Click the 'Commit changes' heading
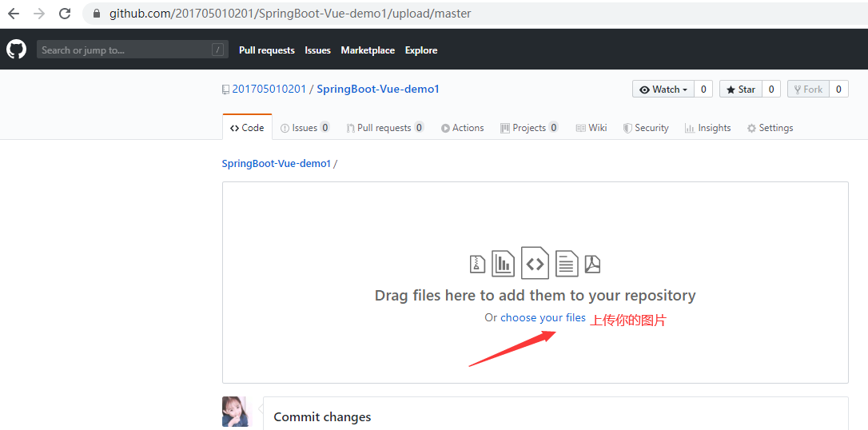This screenshot has width=868, height=430. [322, 416]
